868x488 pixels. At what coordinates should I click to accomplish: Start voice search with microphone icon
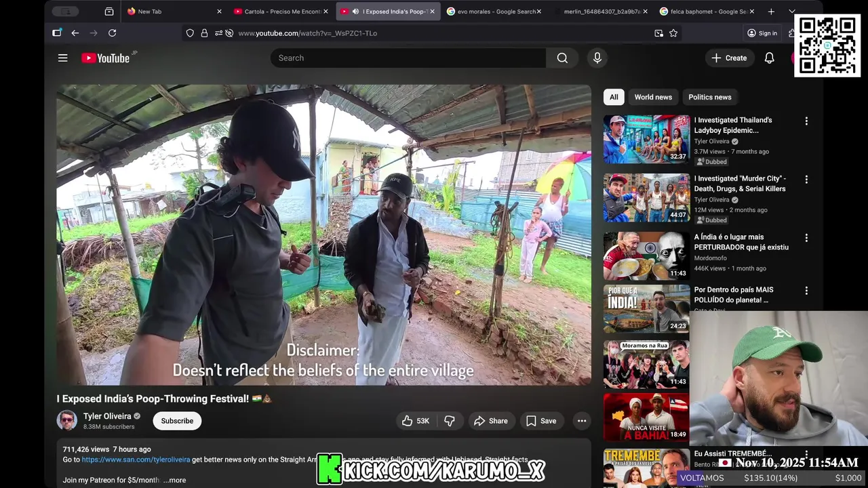pos(597,58)
